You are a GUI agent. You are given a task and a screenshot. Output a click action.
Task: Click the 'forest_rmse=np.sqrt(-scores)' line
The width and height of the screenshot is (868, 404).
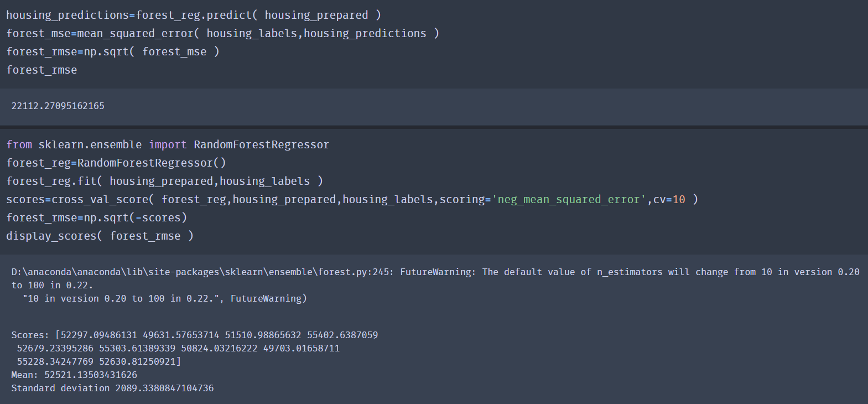(x=97, y=218)
